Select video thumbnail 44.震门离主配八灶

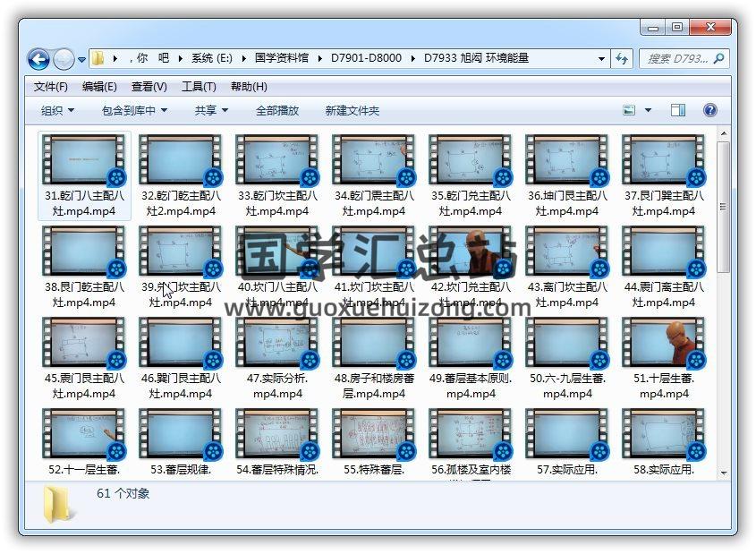pyautogui.click(x=664, y=251)
